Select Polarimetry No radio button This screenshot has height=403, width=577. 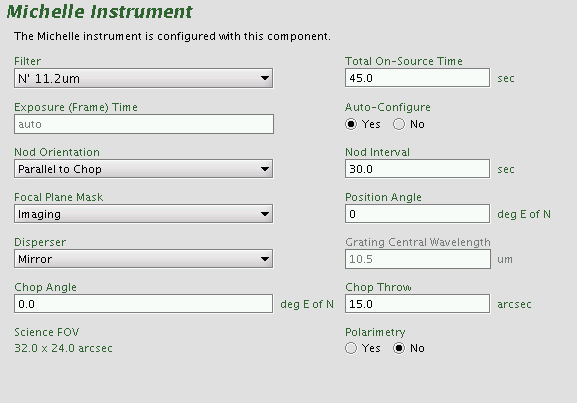point(399,348)
